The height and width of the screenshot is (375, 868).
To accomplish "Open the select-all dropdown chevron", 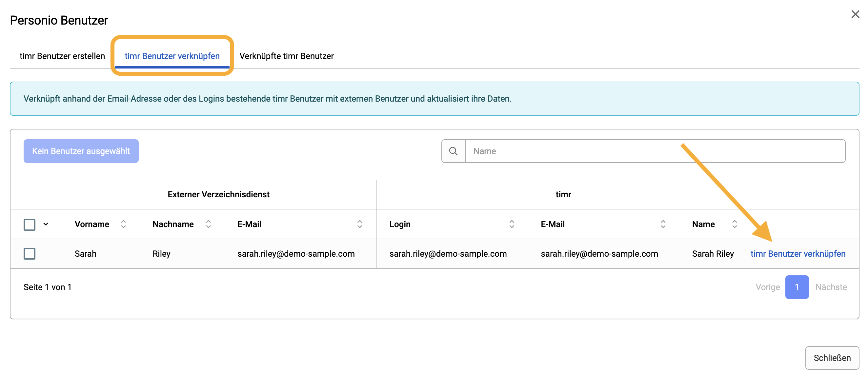I will [46, 224].
